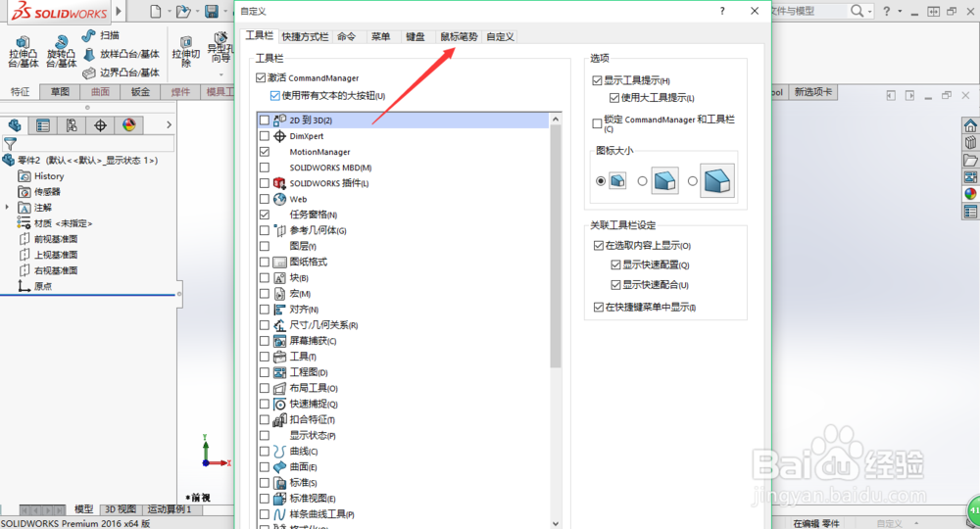This screenshot has width=980, height=529.
Task: Toggle 激活 CommandManager checkbox
Action: (x=261, y=78)
